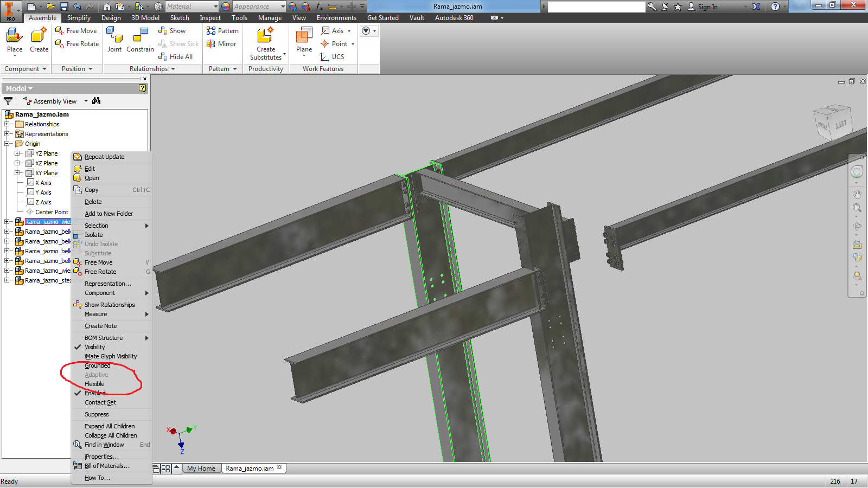Click the Mirror components tool
The width and height of the screenshot is (868, 488).
221,44
